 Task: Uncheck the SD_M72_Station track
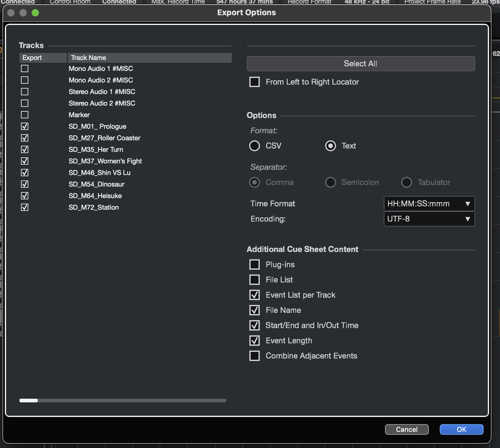(x=25, y=207)
